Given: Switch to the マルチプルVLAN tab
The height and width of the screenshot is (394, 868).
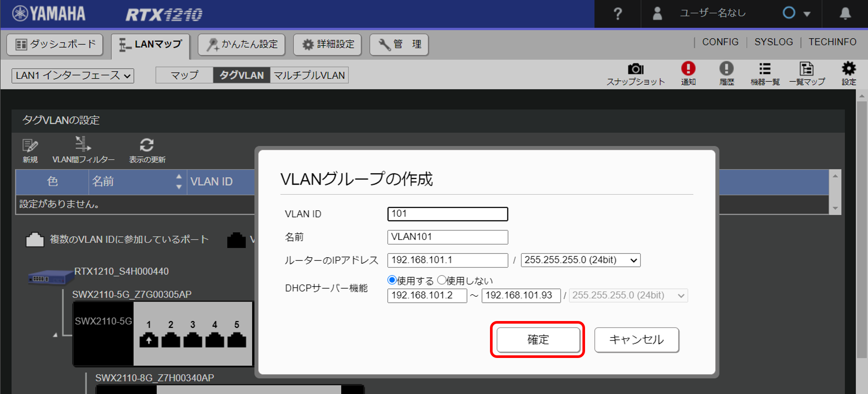Looking at the screenshot, I should 309,75.
